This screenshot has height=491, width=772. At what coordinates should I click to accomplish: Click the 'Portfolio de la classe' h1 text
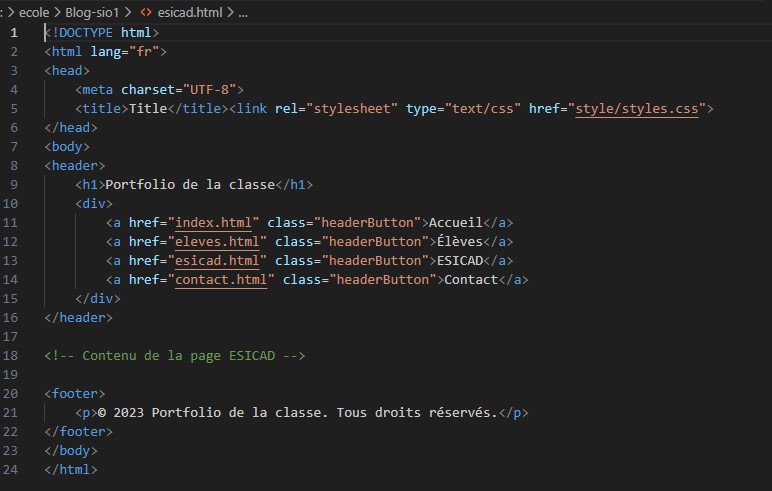(189, 184)
